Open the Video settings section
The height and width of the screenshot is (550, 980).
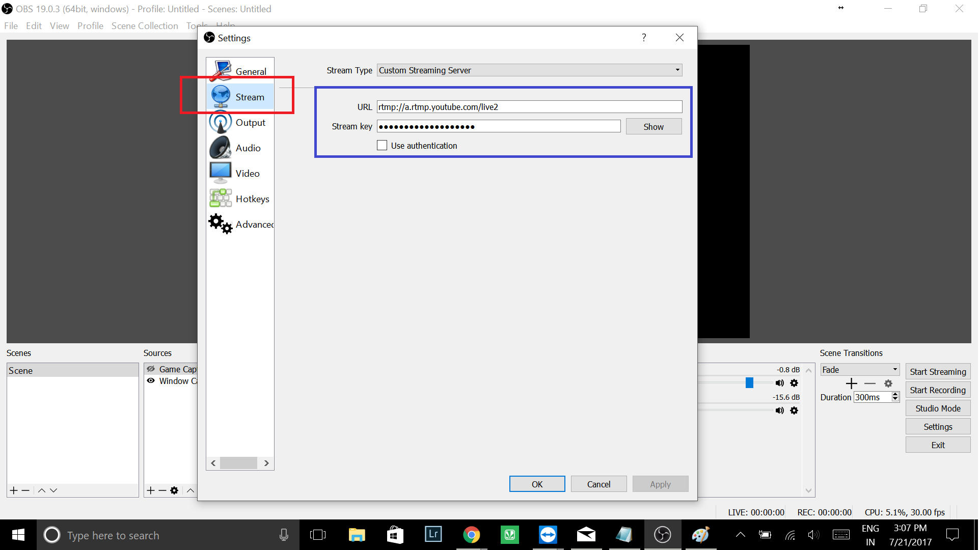(x=240, y=173)
